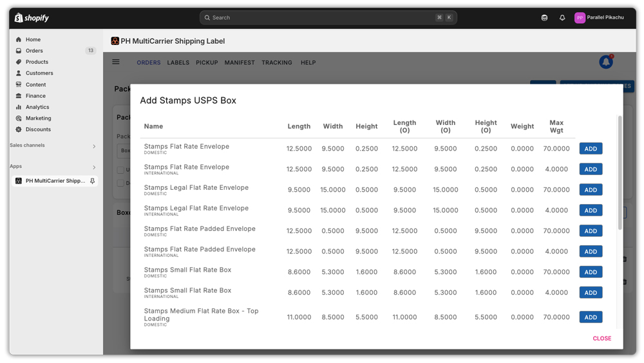The height and width of the screenshot is (363, 644).
Task: Add Stamps Legal Flat Rate Envelope International
Action: click(591, 210)
